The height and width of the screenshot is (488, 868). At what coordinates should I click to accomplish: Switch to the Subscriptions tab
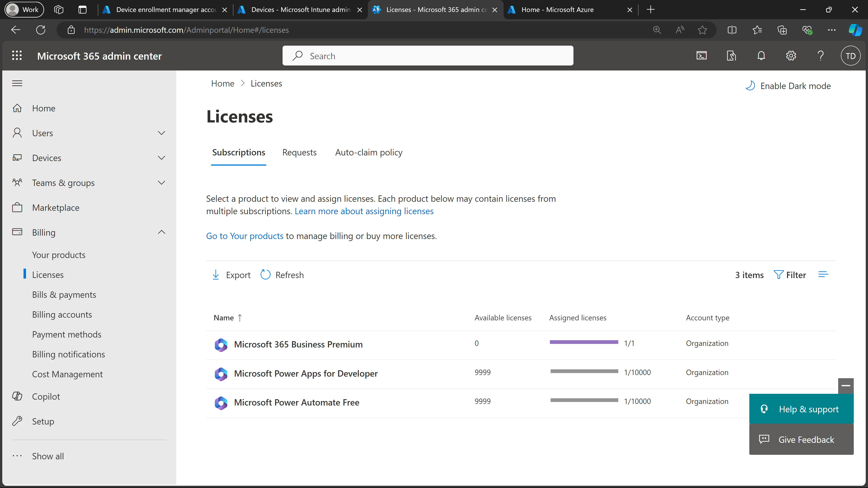pyautogui.click(x=238, y=152)
